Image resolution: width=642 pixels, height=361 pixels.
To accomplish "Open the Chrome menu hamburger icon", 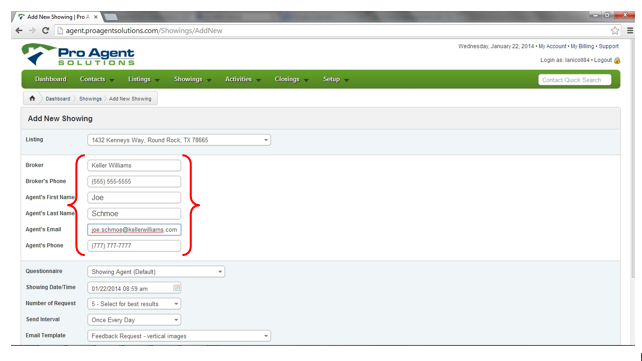I will pyautogui.click(x=630, y=31).
